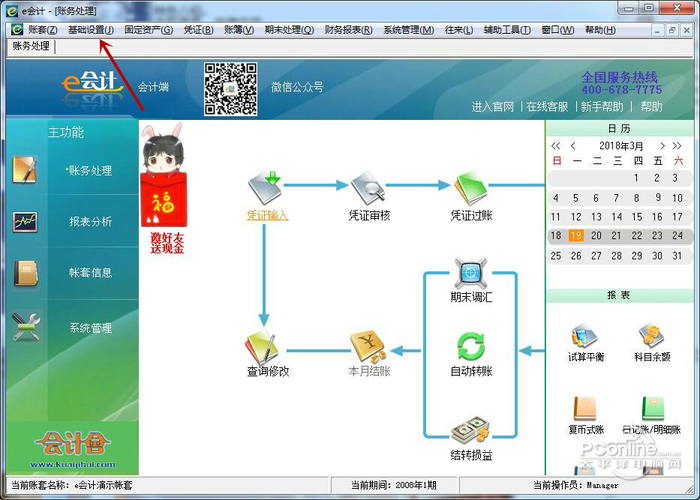Open the 窗口(W) menu
Screen dimensions: 700x500
coord(558,30)
